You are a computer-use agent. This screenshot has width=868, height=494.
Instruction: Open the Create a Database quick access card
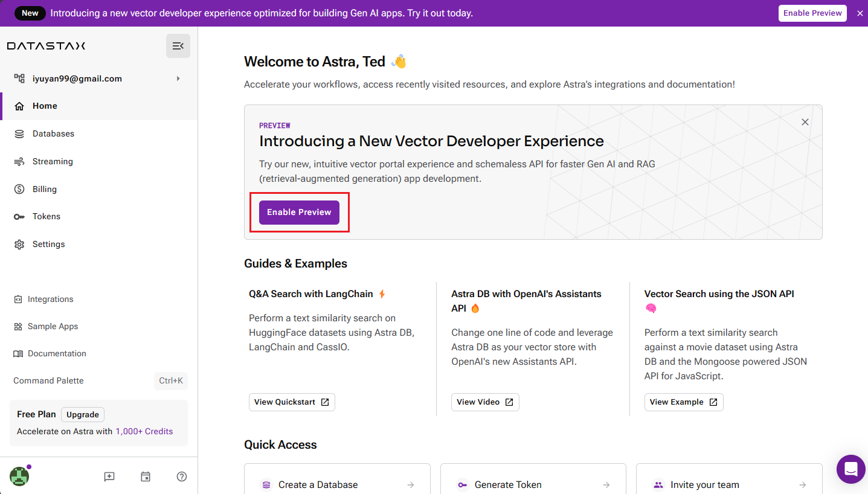click(337, 480)
